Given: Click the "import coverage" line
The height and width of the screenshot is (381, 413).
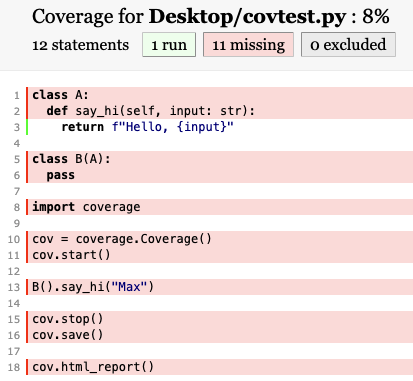Looking at the screenshot, I should pyautogui.click(x=220, y=207).
